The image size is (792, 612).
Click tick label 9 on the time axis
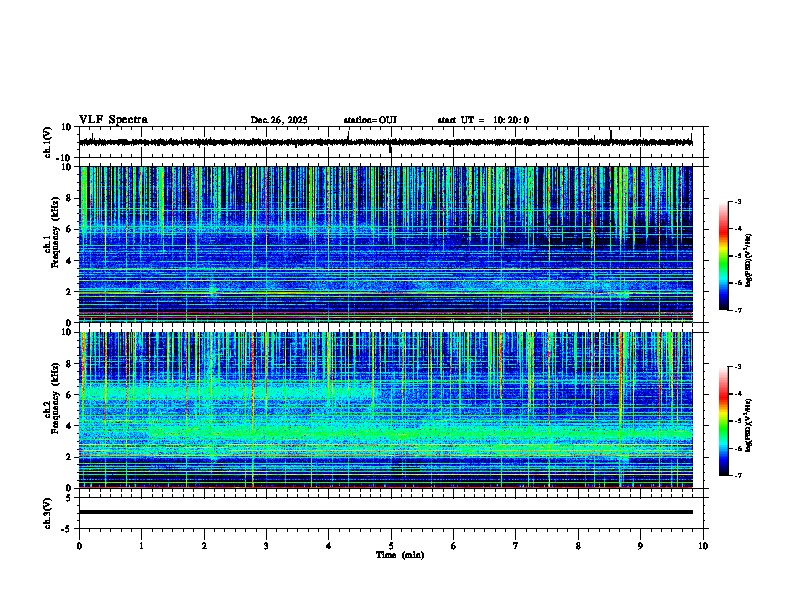[640, 546]
